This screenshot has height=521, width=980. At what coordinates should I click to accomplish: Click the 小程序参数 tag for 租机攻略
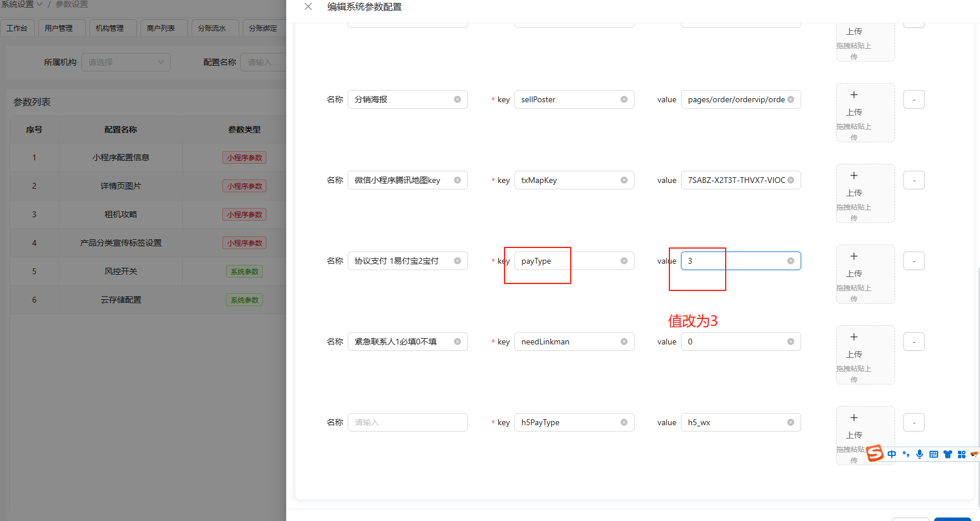(x=244, y=214)
